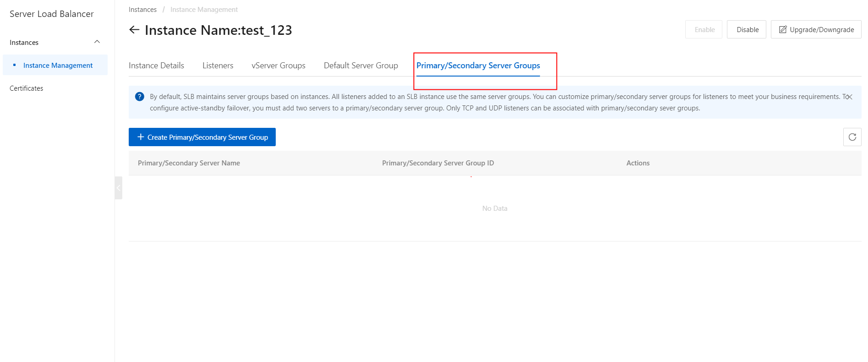Click the Disable button
Screen dimensions: 868x362
tap(747, 29)
